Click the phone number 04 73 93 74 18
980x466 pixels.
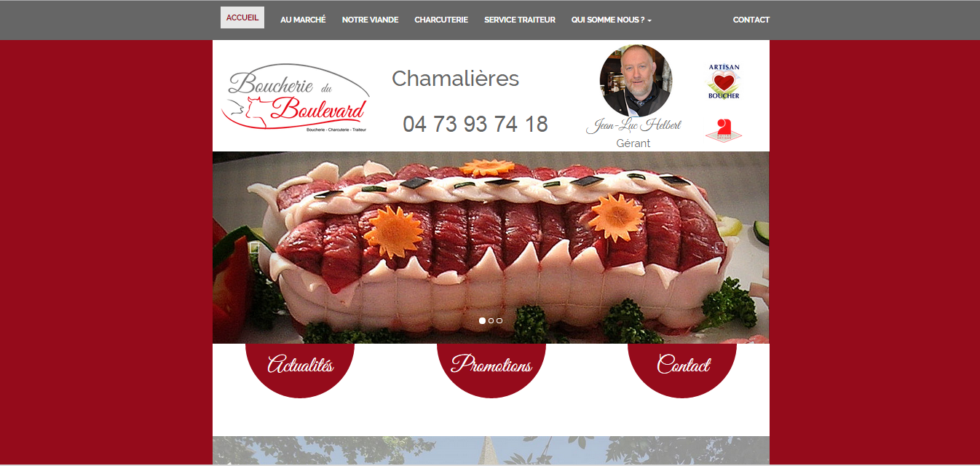click(x=475, y=124)
